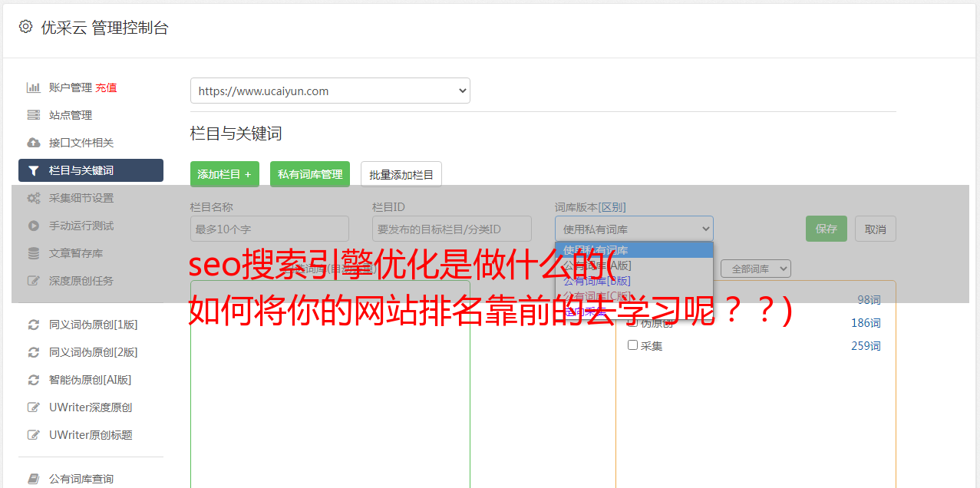Viewport: 980px width, 488px height.
Task: Click the 批量添加栏目 button
Action: click(x=401, y=174)
